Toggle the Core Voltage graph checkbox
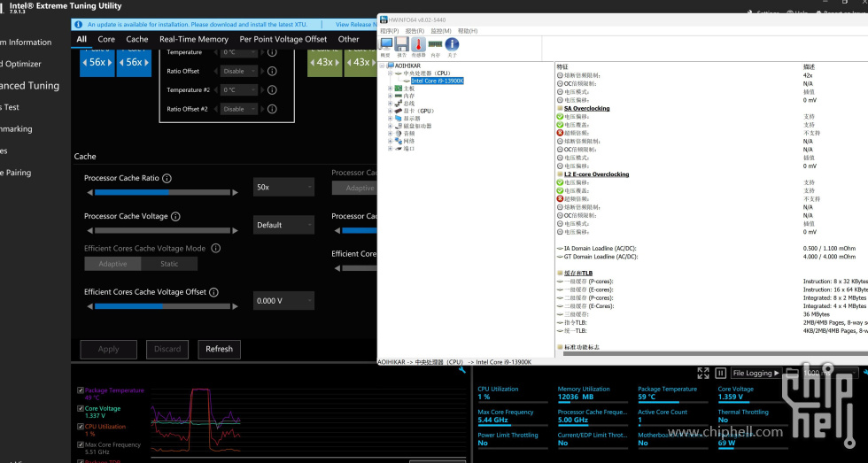The width and height of the screenshot is (868, 463). coord(81,408)
